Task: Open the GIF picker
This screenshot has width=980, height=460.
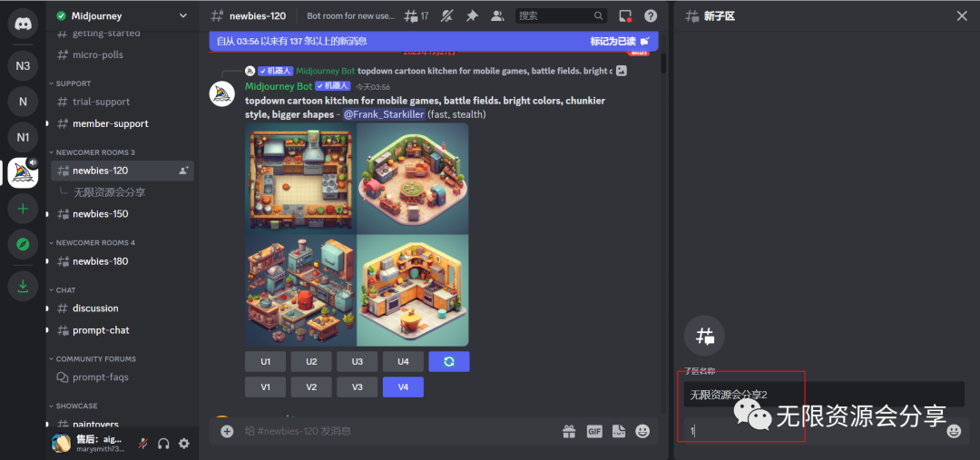Action: click(594, 431)
